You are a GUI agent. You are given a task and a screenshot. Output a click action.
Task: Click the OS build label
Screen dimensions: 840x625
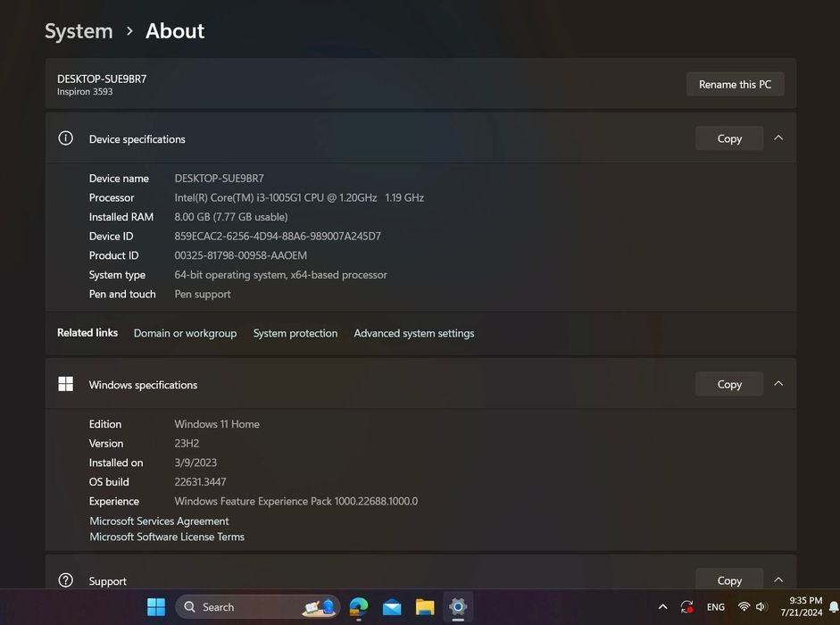click(x=109, y=482)
